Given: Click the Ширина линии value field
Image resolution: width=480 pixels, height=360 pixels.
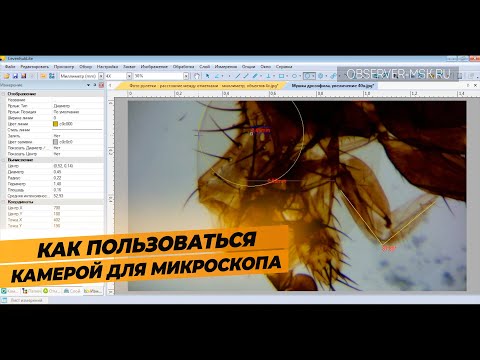Looking at the screenshot, I should (x=78, y=118).
